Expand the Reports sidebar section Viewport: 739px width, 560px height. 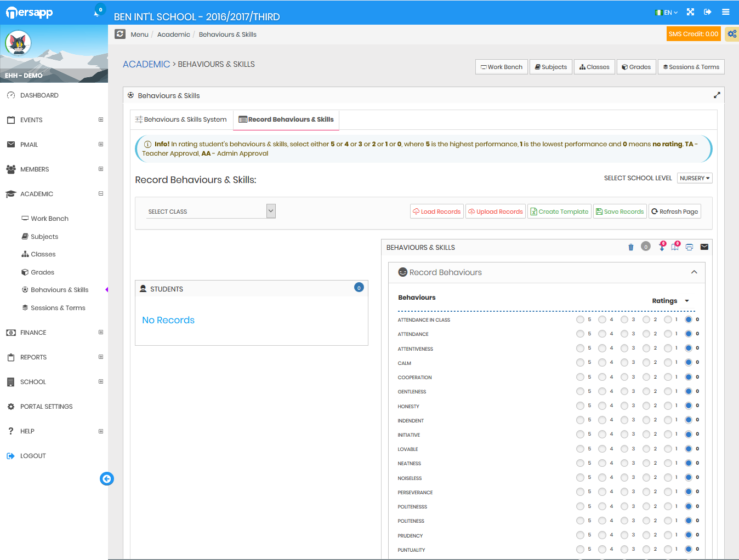[x=101, y=357]
